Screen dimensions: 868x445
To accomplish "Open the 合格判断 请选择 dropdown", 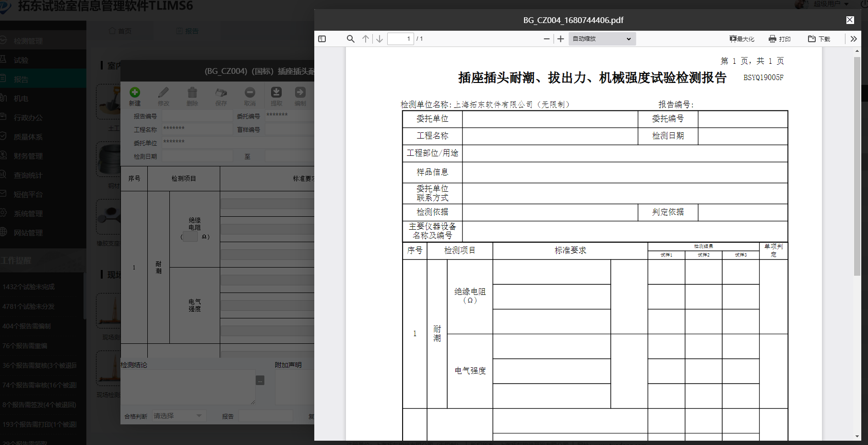I will pyautogui.click(x=179, y=416).
